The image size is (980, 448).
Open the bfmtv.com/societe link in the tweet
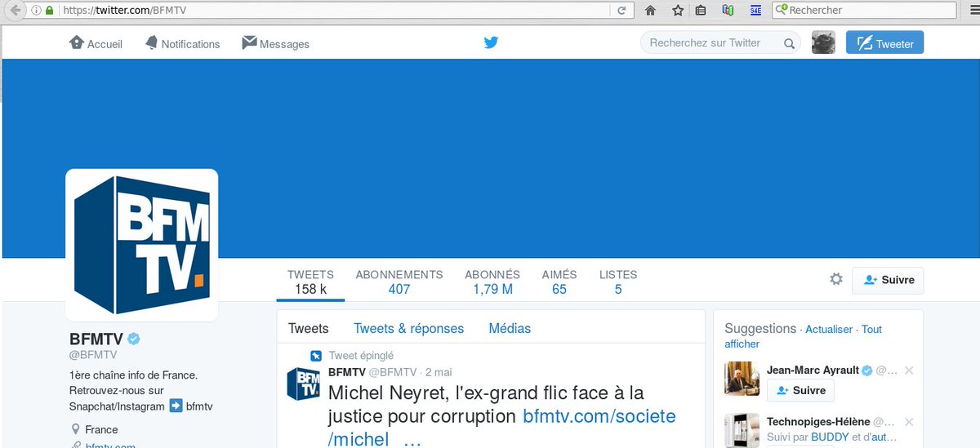[599, 416]
